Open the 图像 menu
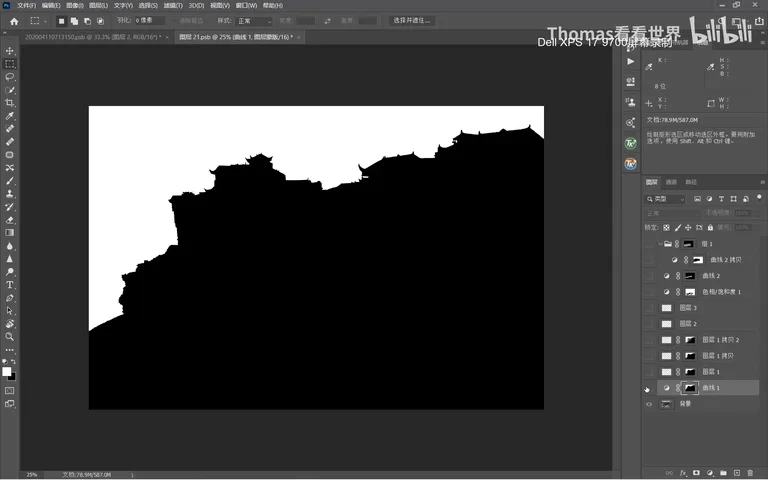 [x=74, y=5]
